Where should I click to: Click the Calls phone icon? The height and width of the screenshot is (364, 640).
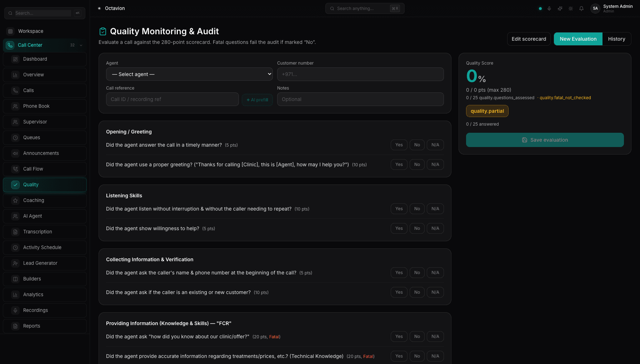coord(15,91)
